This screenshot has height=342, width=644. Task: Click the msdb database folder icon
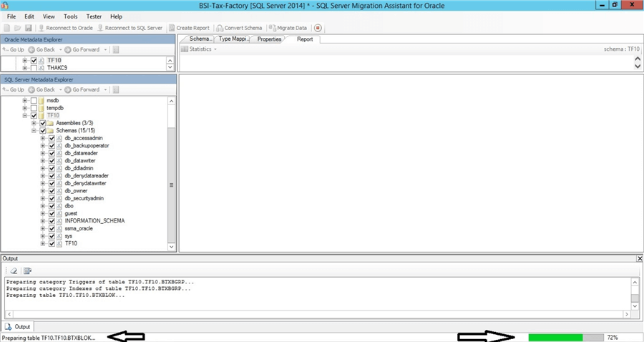pyautogui.click(x=41, y=101)
